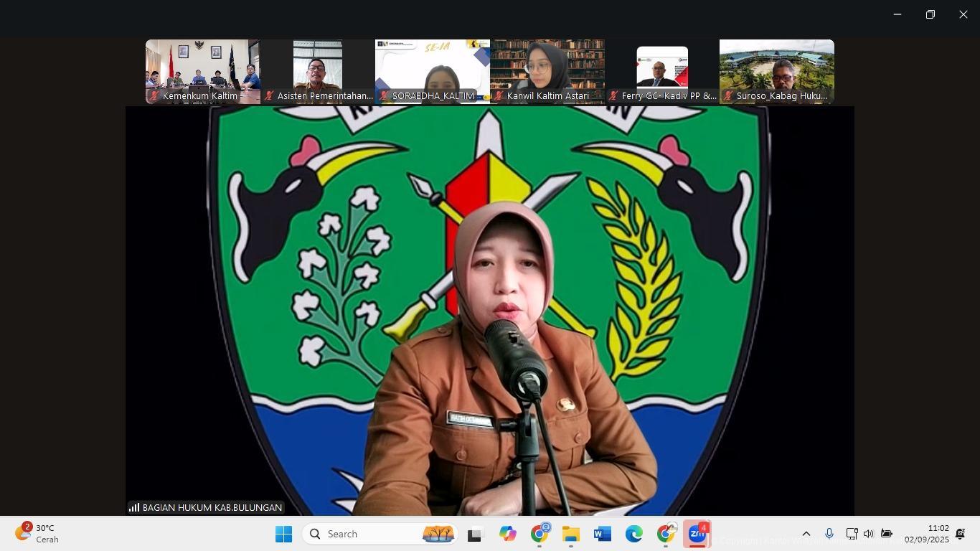The width and height of the screenshot is (980, 551).
Task: Select the Suroso_Kabag Huku participant video
Action: coord(777,72)
